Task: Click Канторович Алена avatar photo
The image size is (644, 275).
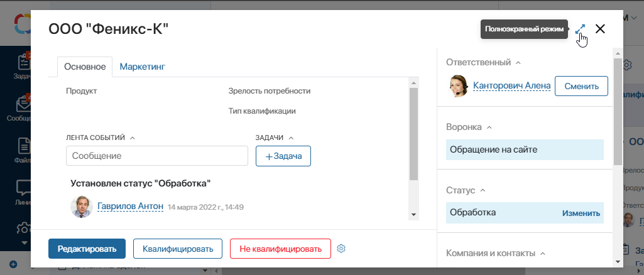Action: coord(459,86)
